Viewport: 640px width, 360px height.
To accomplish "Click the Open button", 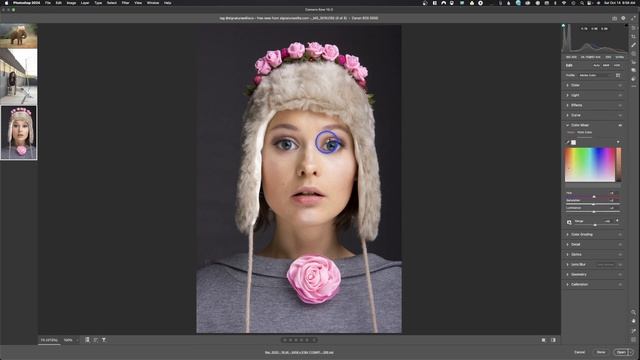I will click(x=621, y=352).
